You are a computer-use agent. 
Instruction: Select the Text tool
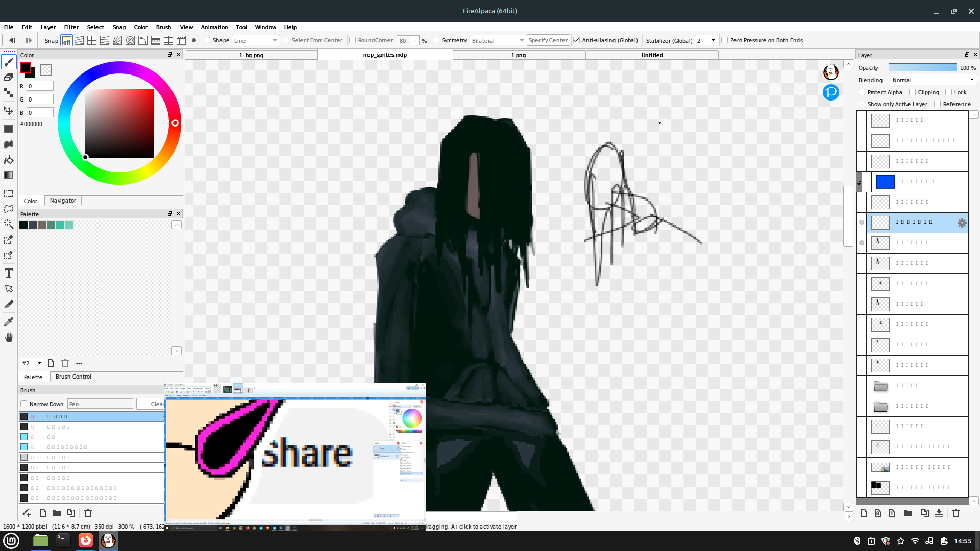point(9,273)
